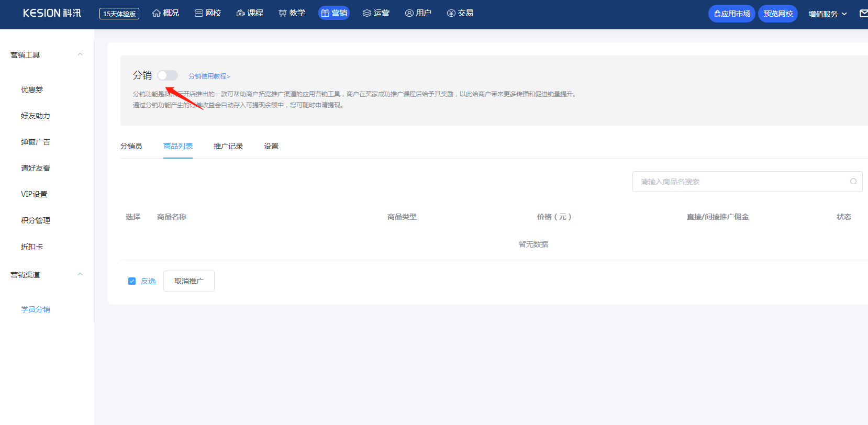This screenshot has width=868, height=425.
Task: Collapse the 营销渠道 sidebar section
Action: pos(80,274)
